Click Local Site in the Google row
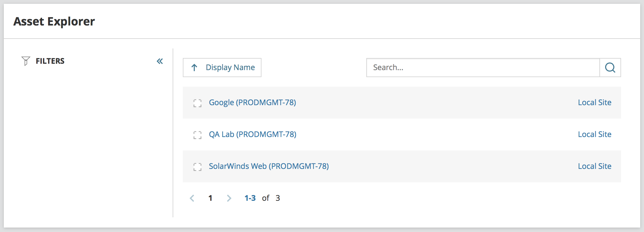The height and width of the screenshot is (232, 644). pyautogui.click(x=594, y=103)
